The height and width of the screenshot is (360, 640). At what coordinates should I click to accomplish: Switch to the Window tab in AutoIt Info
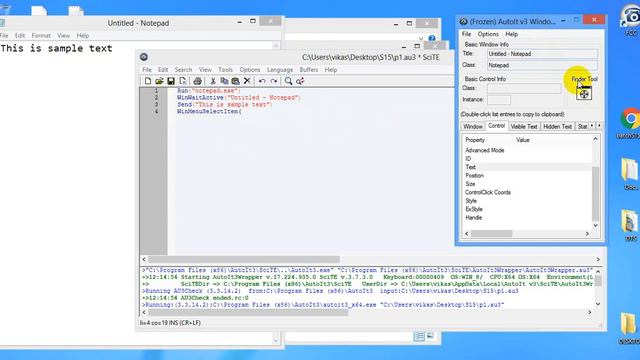pyautogui.click(x=473, y=127)
